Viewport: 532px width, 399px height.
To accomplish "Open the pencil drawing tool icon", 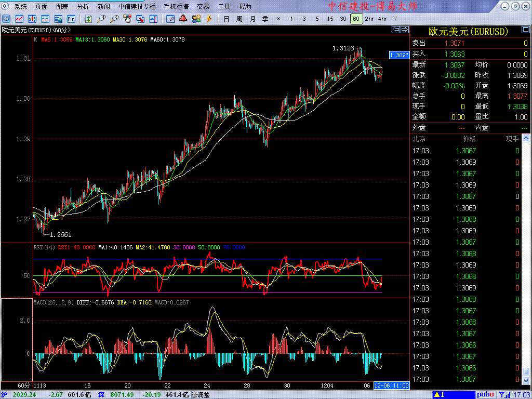I will click(x=170, y=19).
